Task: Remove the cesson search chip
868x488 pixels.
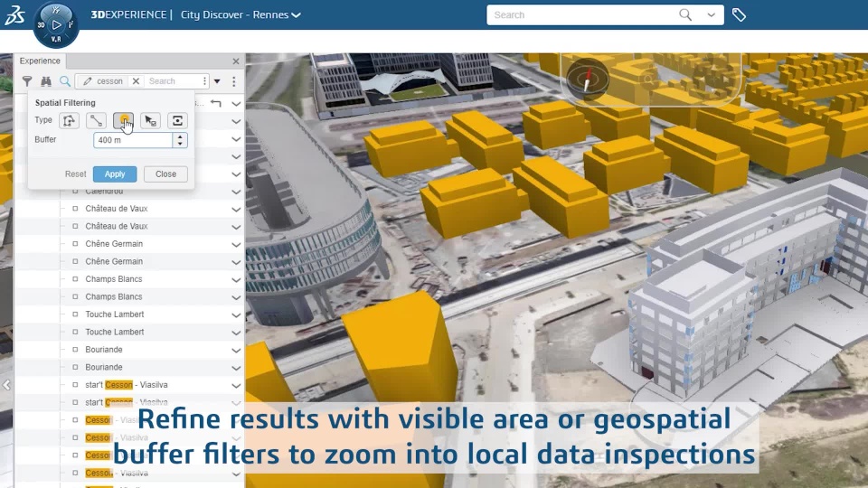Action: (136, 81)
